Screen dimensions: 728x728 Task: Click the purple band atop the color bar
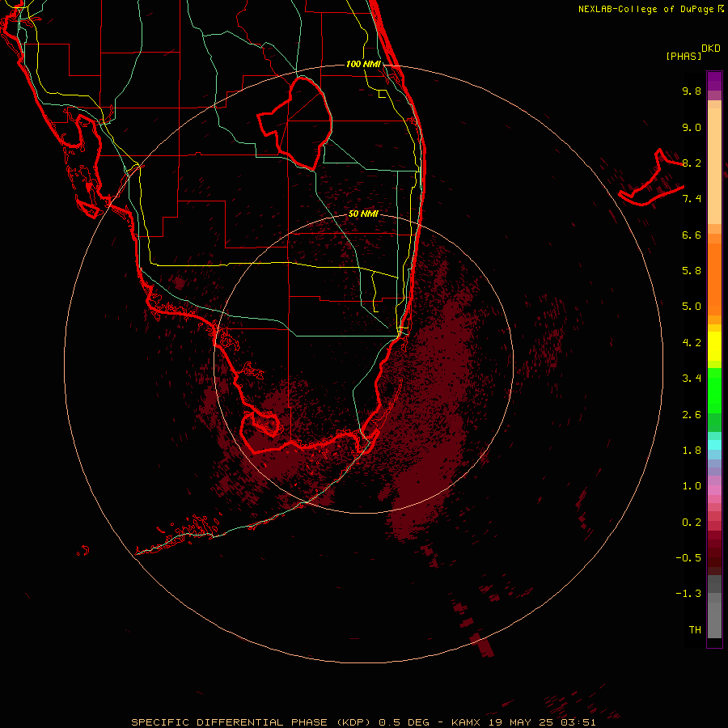coord(714,81)
